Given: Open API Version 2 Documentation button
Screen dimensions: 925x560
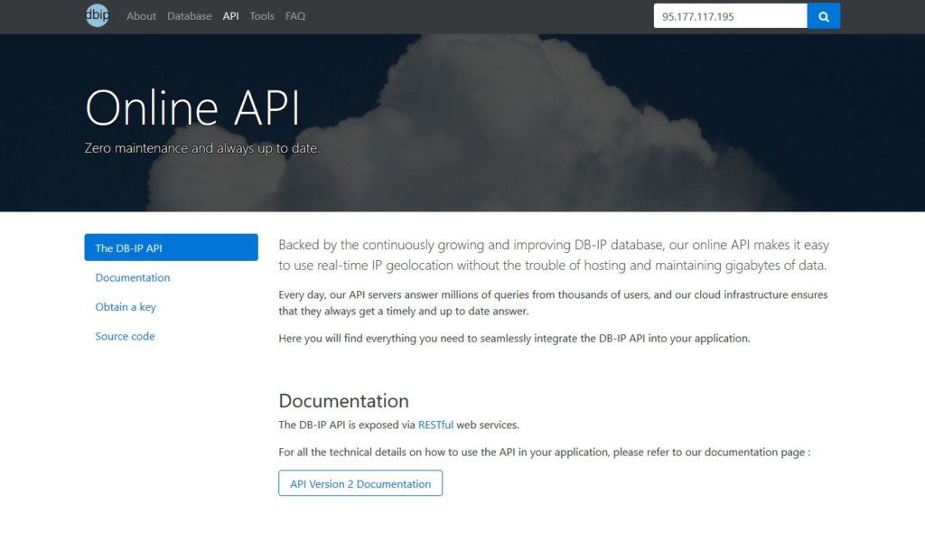Looking at the screenshot, I should [360, 483].
